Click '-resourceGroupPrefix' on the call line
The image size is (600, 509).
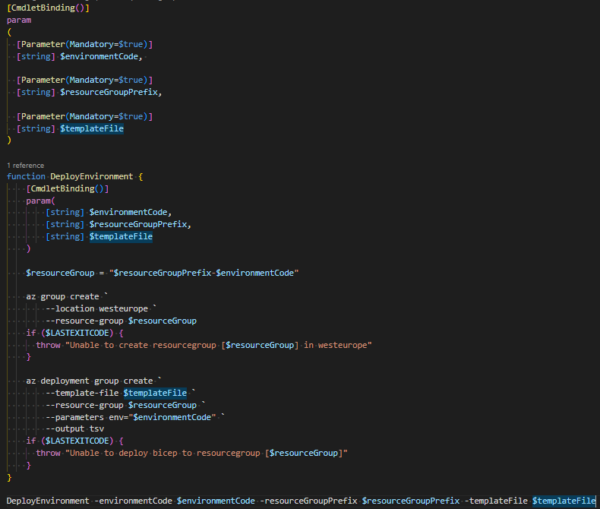coord(311,501)
